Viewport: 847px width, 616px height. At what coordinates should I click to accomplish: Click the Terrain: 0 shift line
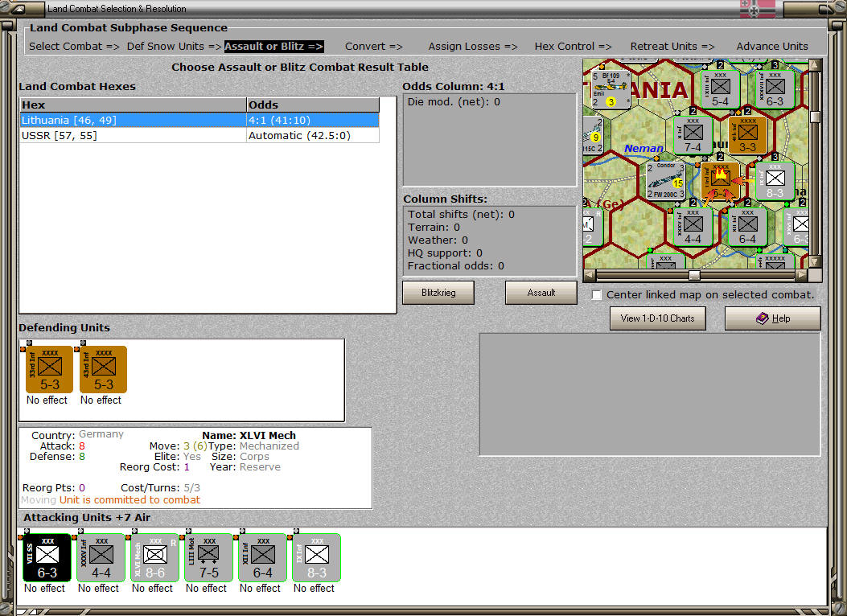434,228
